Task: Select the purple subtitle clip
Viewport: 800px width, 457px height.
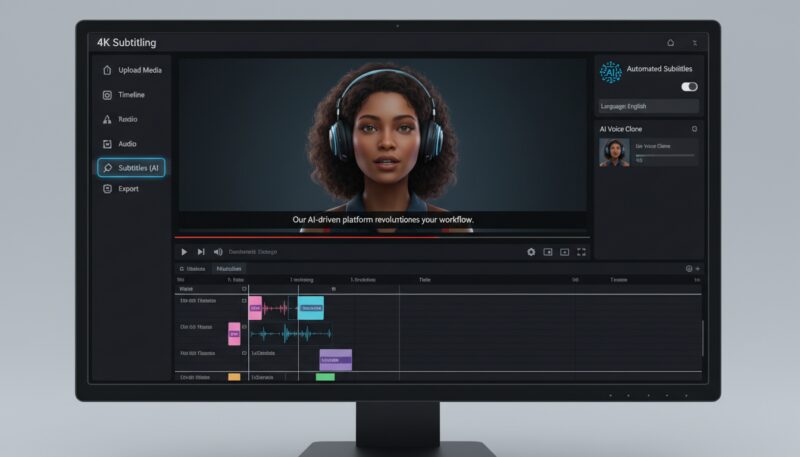Action: click(336, 360)
